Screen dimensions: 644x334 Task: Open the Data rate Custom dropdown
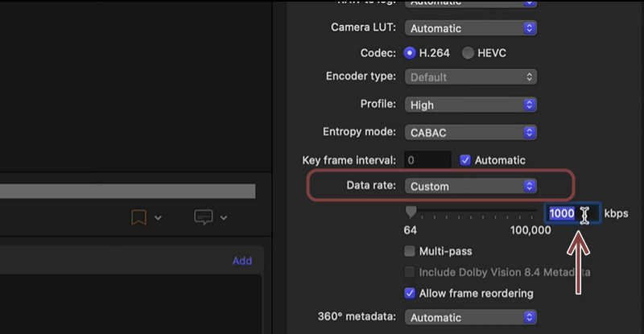click(470, 186)
